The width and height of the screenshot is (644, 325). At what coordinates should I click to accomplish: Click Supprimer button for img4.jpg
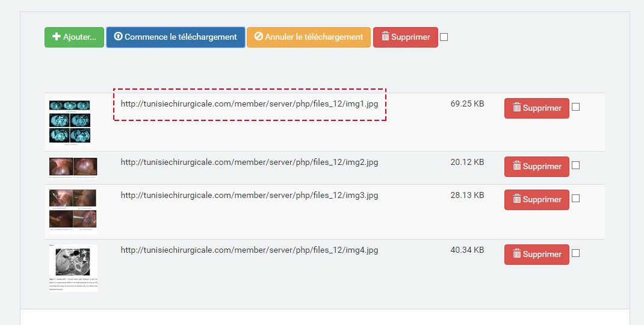(x=537, y=255)
